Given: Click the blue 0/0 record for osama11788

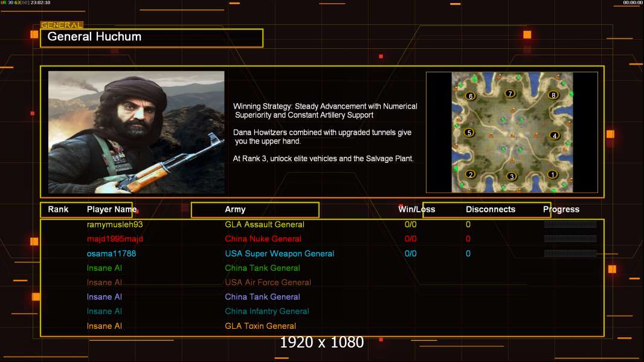Looking at the screenshot, I should pyautogui.click(x=410, y=254).
